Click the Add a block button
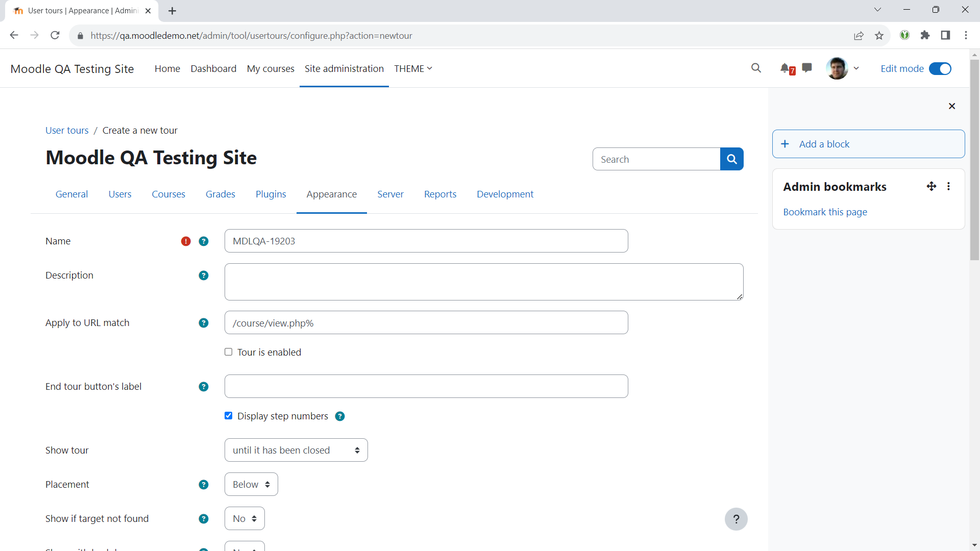This screenshot has height=551, width=980. [868, 144]
